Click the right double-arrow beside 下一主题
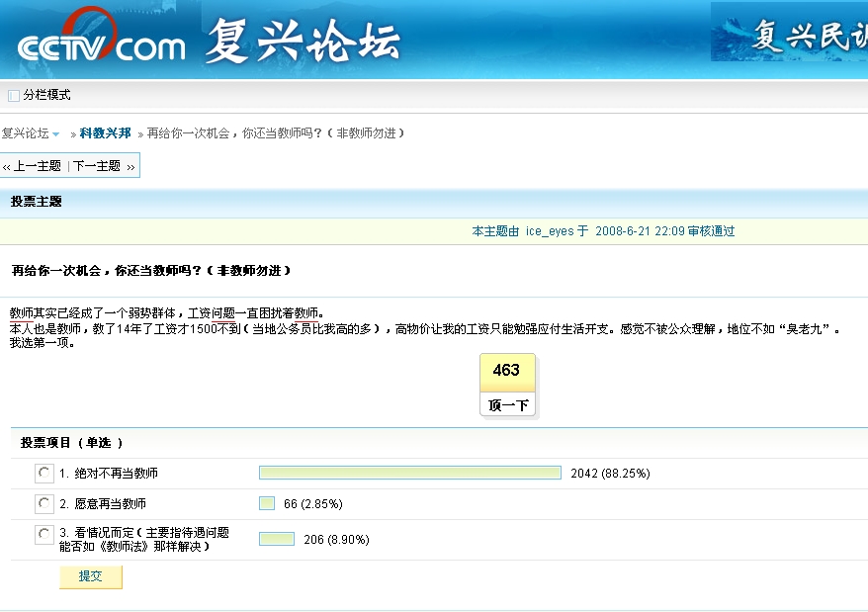The width and height of the screenshot is (868, 612). (130, 167)
